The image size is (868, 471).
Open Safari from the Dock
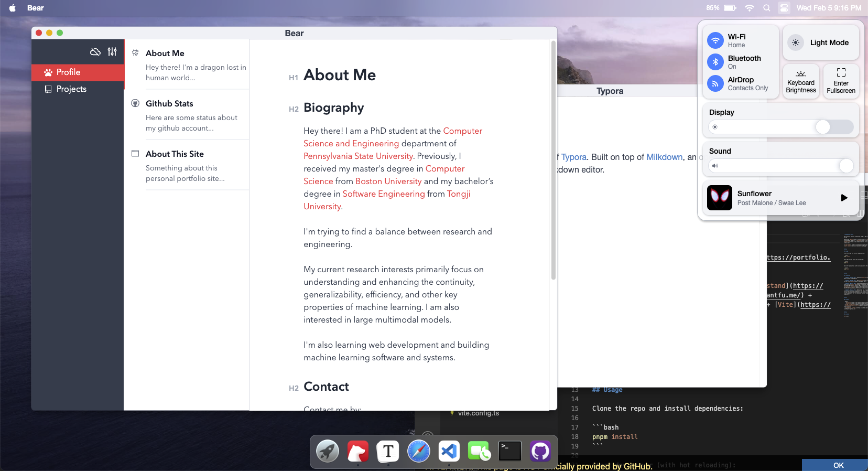point(419,451)
